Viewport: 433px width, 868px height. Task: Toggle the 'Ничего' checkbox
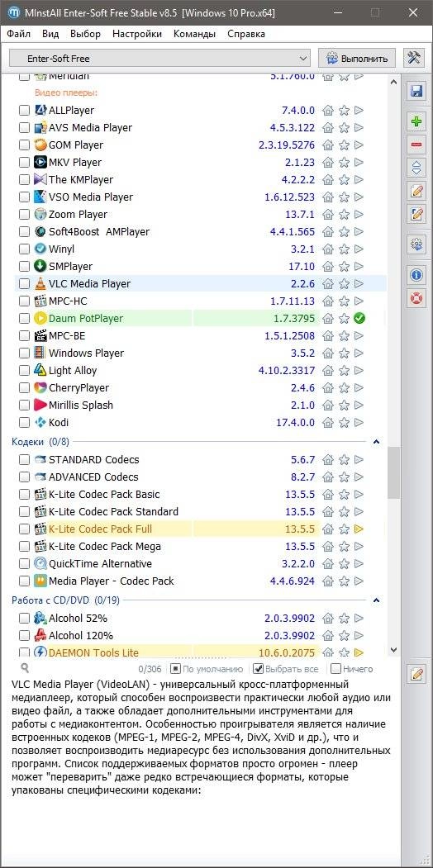(x=335, y=669)
